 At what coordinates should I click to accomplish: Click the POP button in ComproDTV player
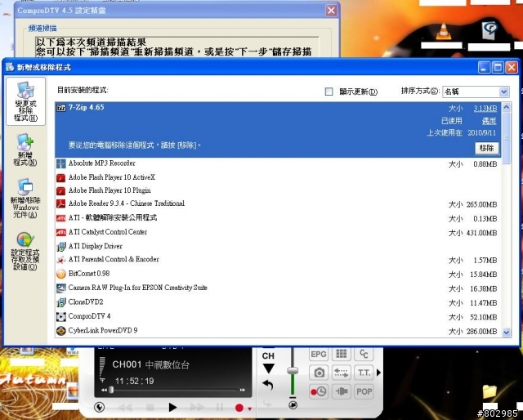point(364,391)
